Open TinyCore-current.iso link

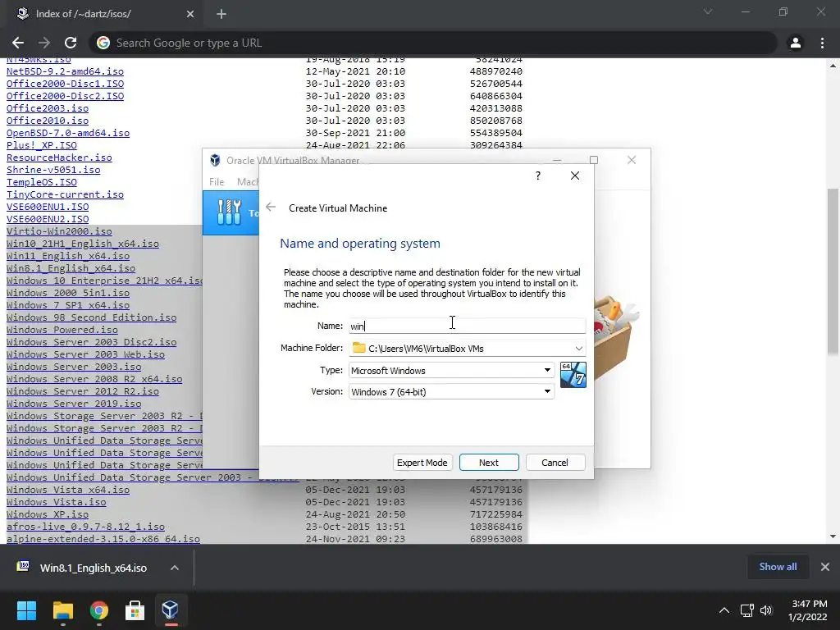[65, 194]
